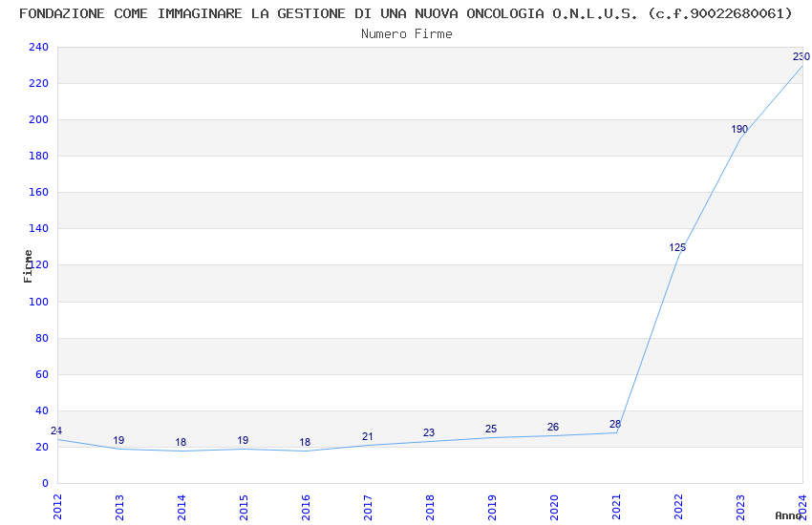Click the 'Anno' x-axis title
The height and width of the screenshot is (525, 812).
[x=788, y=515]
